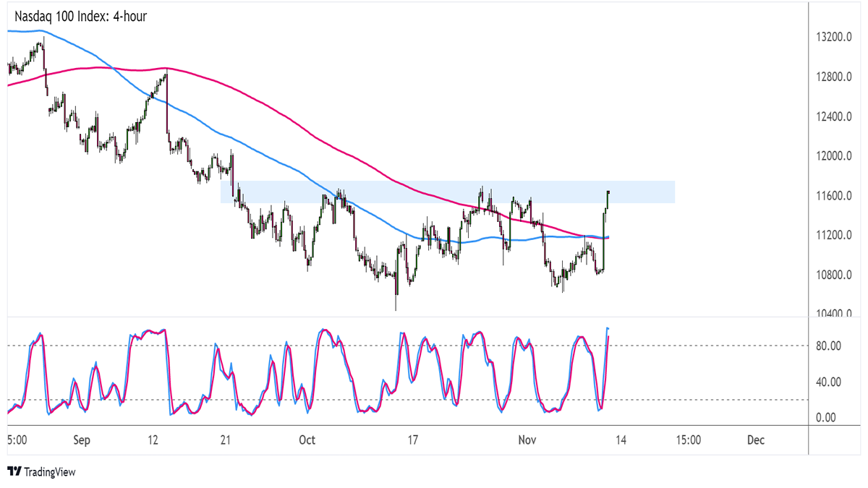Viewport: 868px width, 488px height.
Task: Select the 12800.0 price axis label
Action: tap(833, 76)
